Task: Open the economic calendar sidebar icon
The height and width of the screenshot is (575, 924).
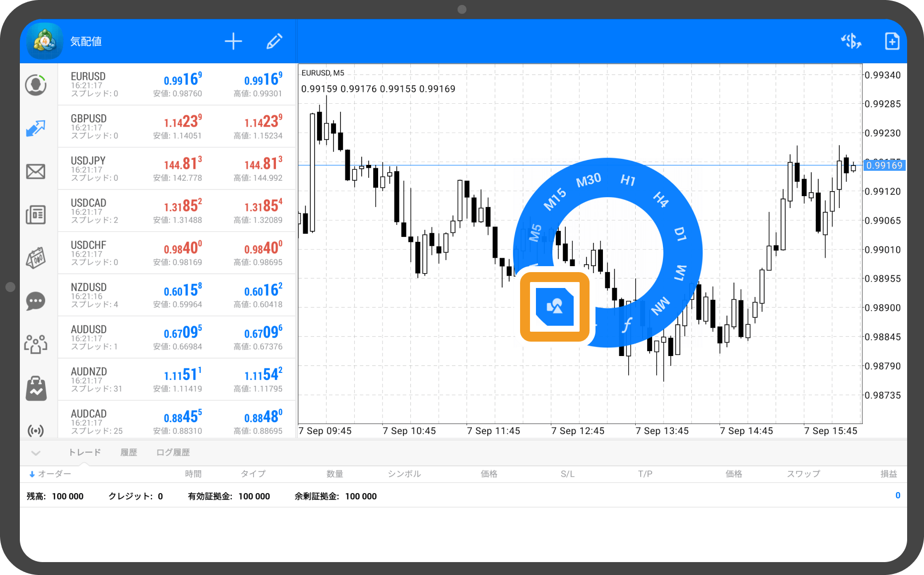Action: pyautogui.click(x=36, y=258)
